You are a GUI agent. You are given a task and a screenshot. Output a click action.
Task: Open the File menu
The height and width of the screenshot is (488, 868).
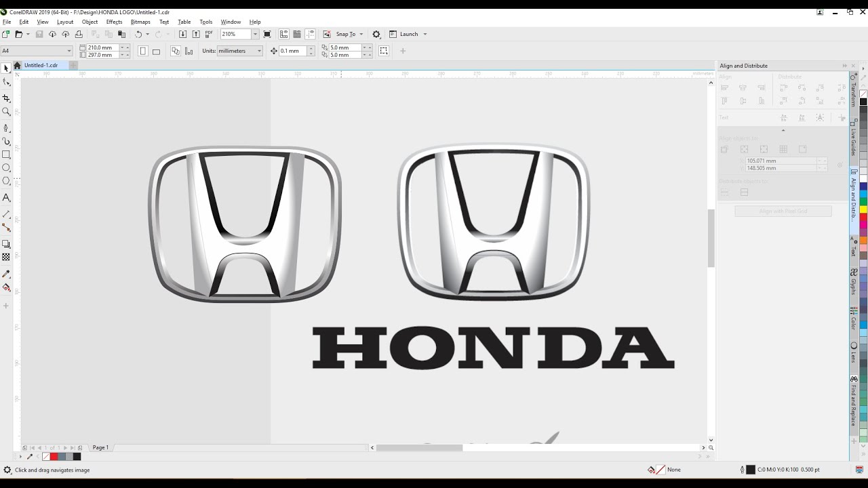tap(7, 22)
